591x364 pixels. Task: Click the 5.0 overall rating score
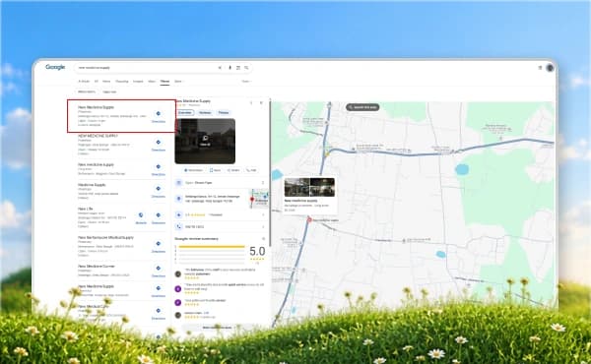(257, 252)
